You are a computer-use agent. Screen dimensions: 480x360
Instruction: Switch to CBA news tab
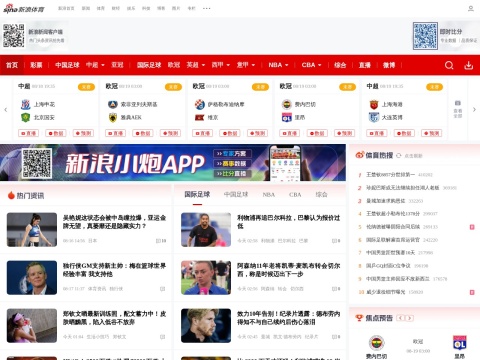(295, 194)
